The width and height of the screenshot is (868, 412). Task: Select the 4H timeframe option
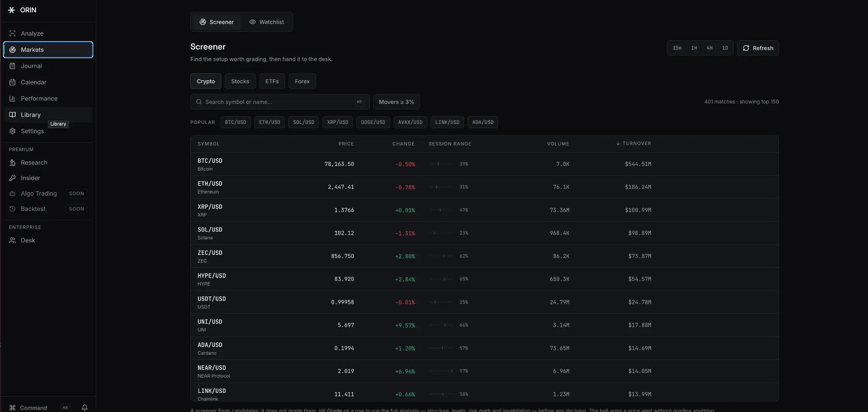[x=709, y=48]
